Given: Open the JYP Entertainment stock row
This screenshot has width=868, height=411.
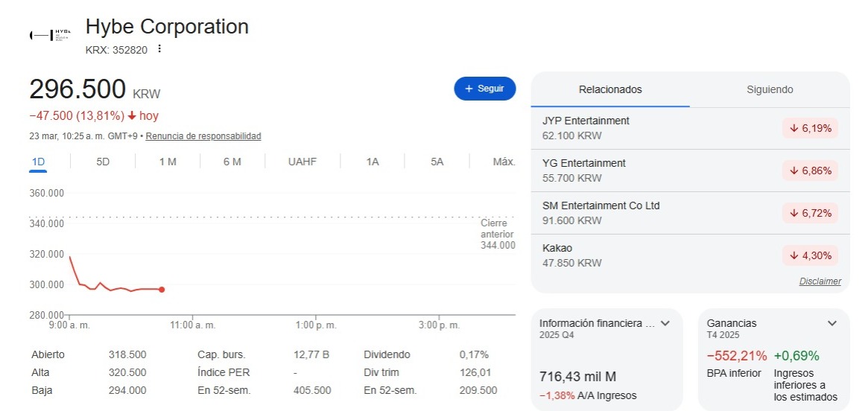Looking at the screenshot, I should (x=691, y=128).
